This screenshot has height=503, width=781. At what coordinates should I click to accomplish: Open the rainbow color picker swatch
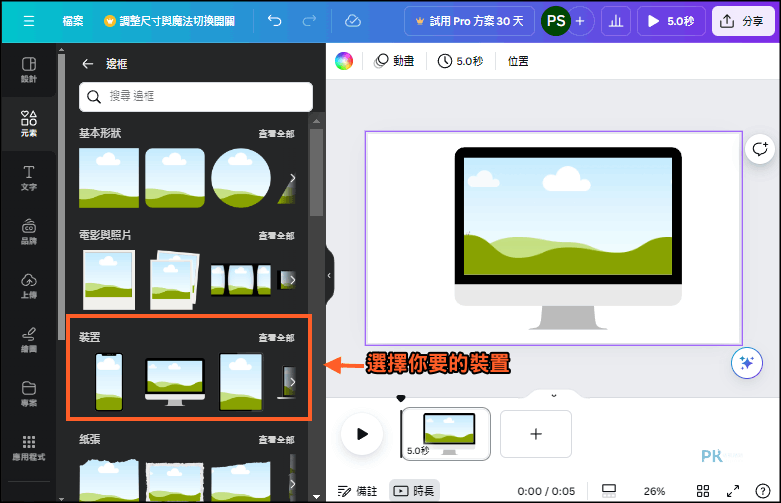click(x=344, y=61)
